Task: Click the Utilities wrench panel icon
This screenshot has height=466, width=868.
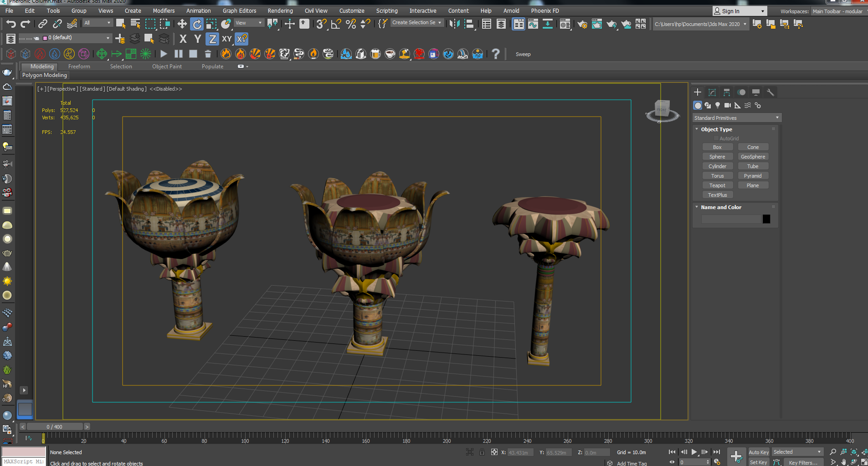Action: click(770, 92)
